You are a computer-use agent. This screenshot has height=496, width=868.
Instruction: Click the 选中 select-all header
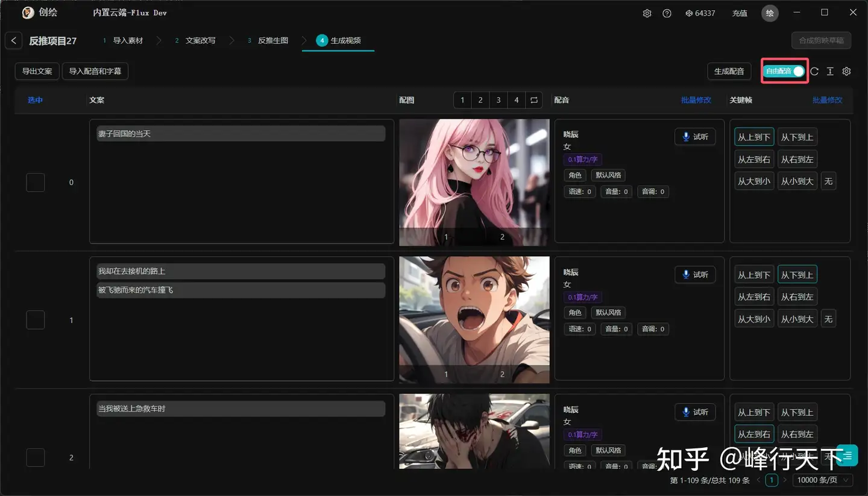36,100
